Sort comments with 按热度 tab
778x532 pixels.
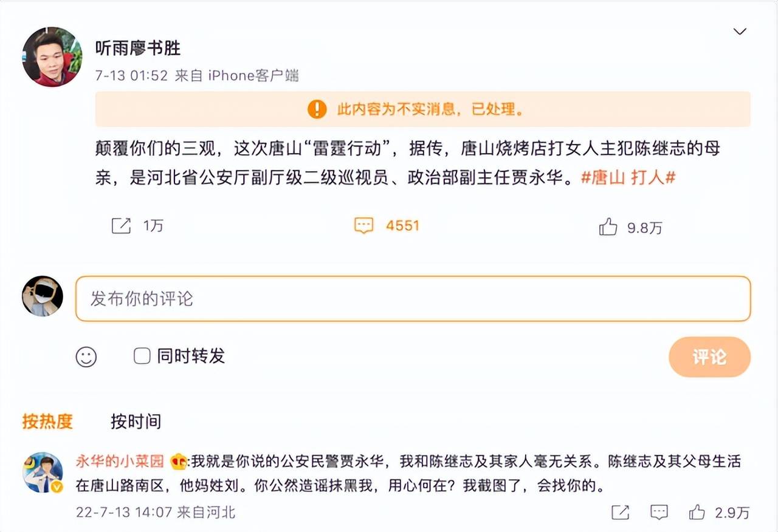pos(47,421)
